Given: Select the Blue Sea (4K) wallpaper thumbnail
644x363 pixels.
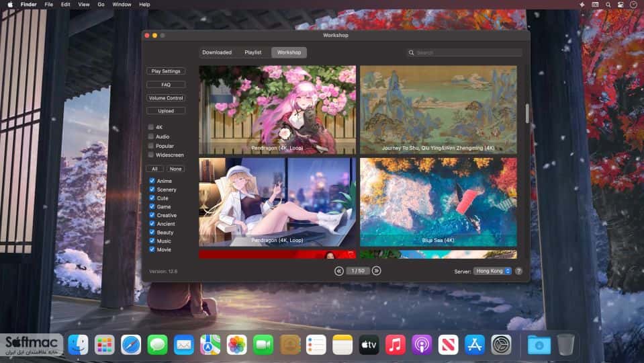Looking at the screenshot, I should coord(439,202).
